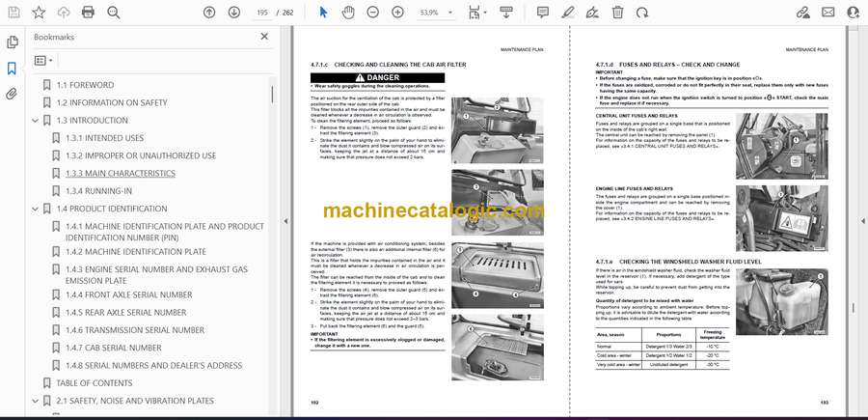Select 1.4.6 TRANSMISSION SERIAL NUMBER bookmark
The width and height of the screenshot is (868, 420).
tap(135, 330)
